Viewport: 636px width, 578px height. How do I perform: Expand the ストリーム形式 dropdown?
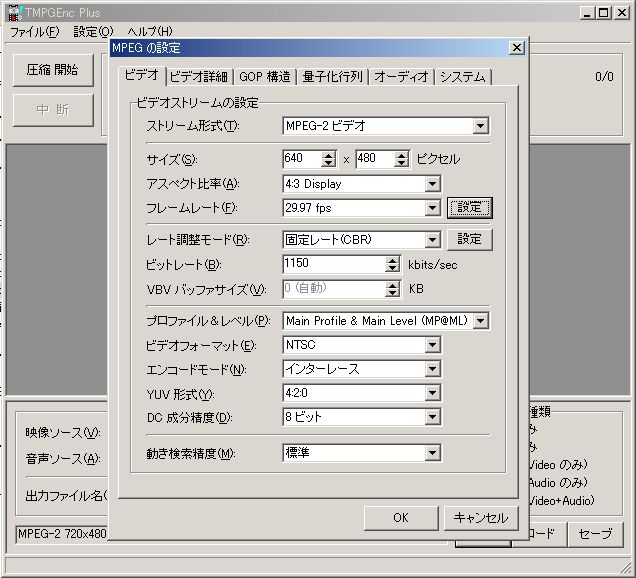click(480, 126)
